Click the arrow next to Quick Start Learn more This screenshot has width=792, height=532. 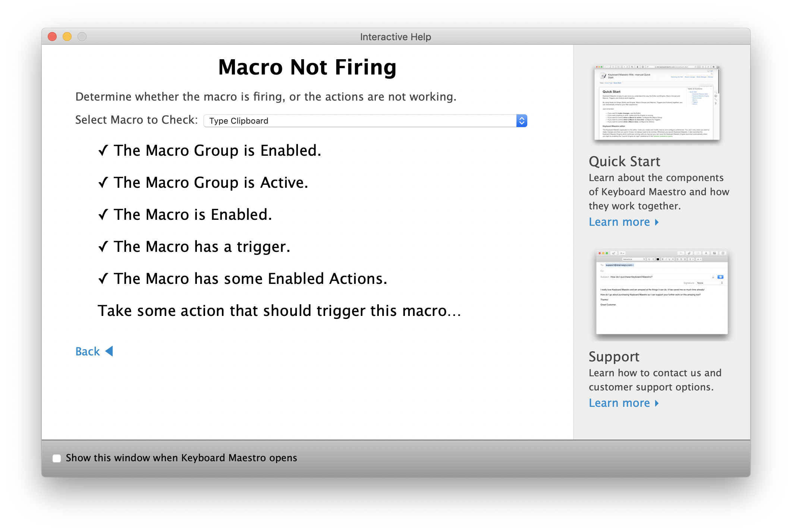tap(657, 222)
